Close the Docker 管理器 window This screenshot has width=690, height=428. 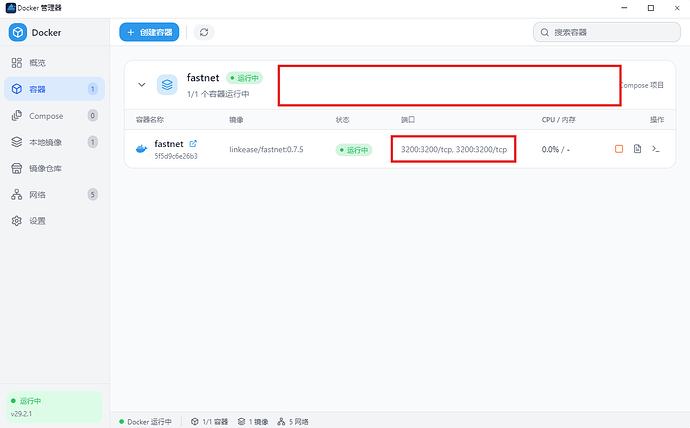click(x=677, y=8)
